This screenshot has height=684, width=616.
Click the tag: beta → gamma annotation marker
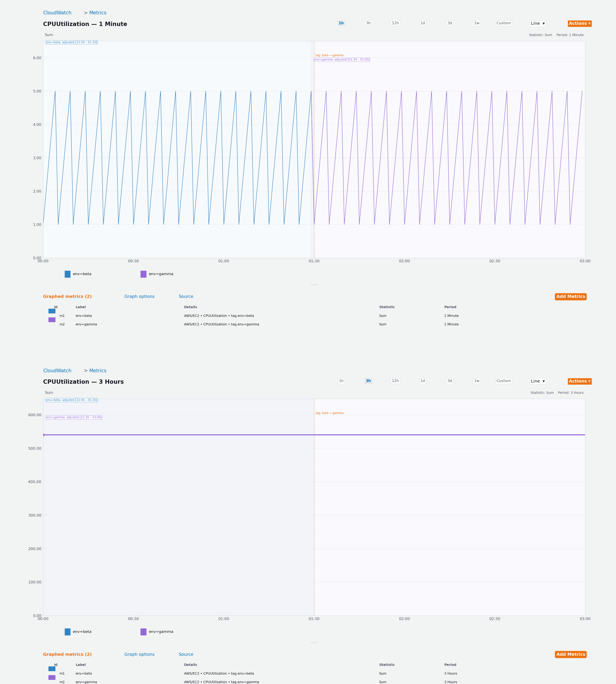tap(329, 55)
